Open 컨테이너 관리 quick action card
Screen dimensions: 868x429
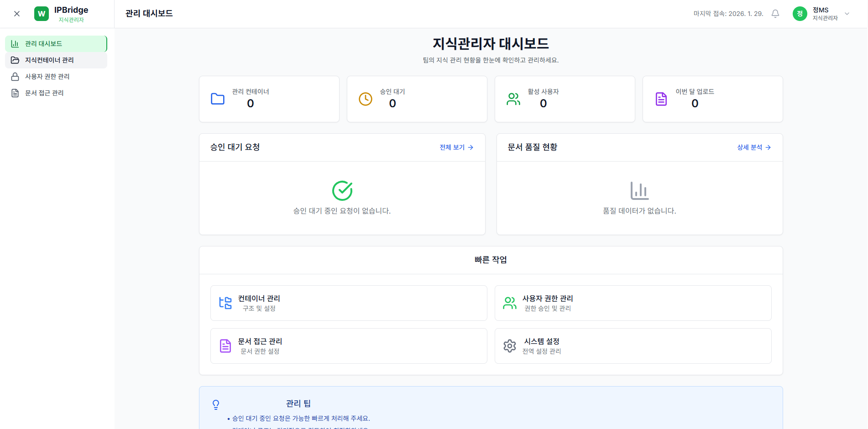(348, 303)
